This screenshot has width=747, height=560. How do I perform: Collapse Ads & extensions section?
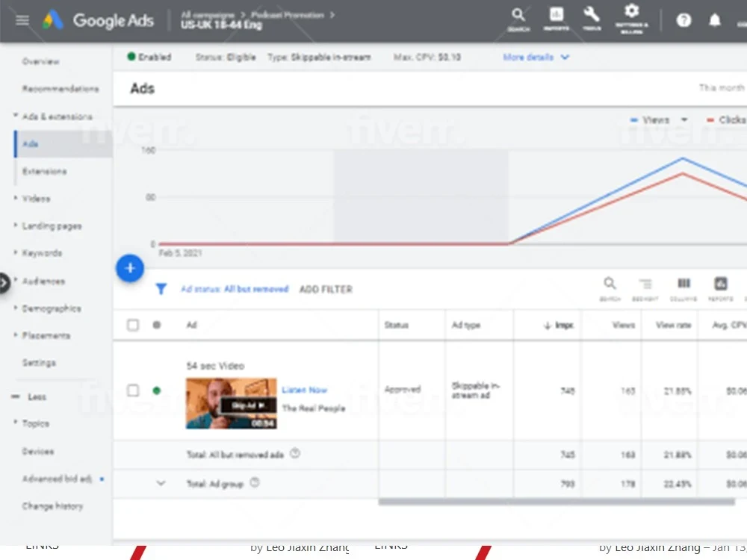15,115
